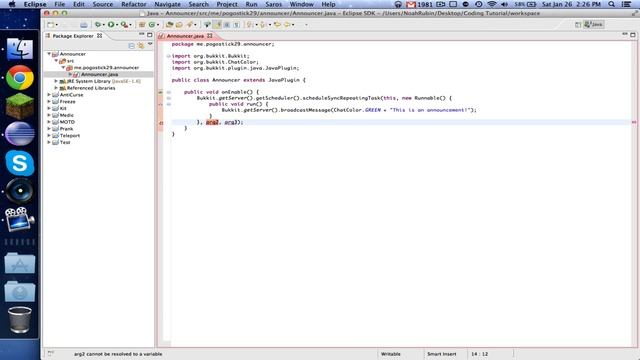Click the New file toolbar icon
The height and width of the screenshot is (360, 640).
(51, 25)
